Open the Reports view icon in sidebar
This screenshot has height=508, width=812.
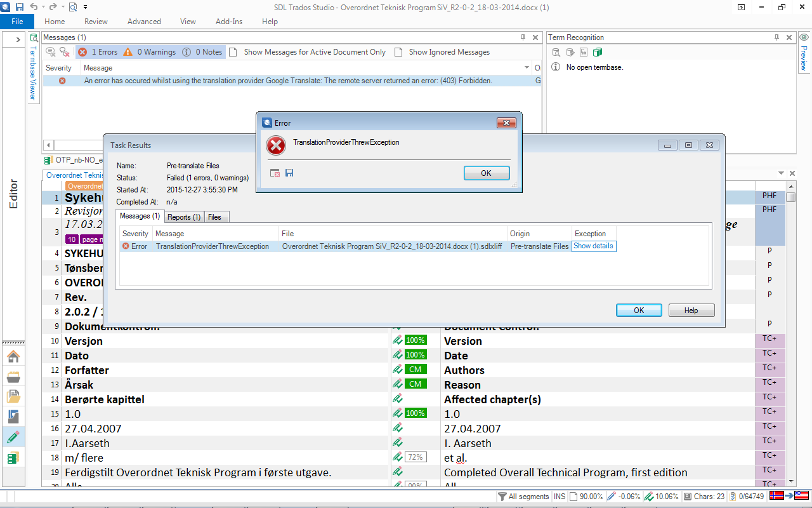coord(13,417)
